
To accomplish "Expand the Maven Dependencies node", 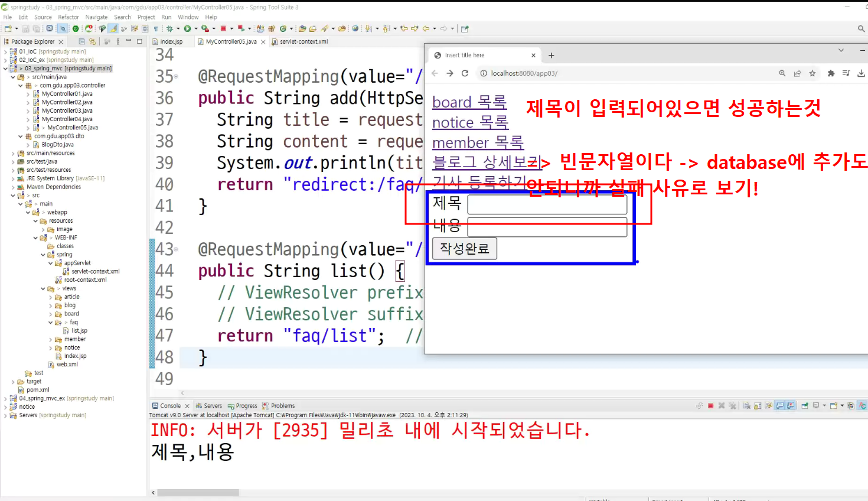I will click(x=13, y=187).
